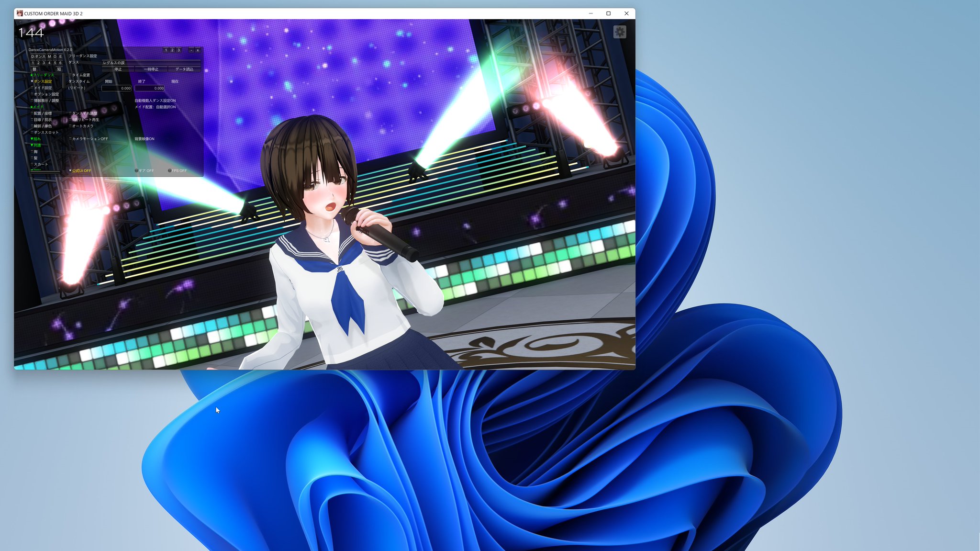Open the settings gear icon in the game window
This screenshot has height=551, width=980.
(620, 32)
